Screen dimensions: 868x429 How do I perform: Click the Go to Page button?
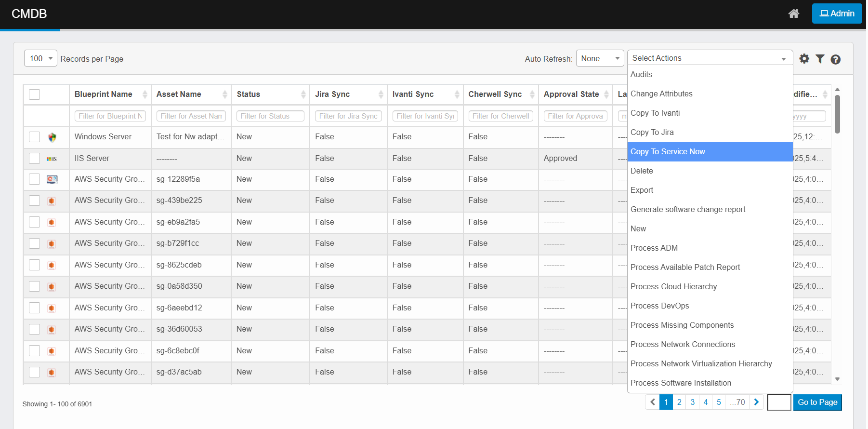[x=817, y=402]
